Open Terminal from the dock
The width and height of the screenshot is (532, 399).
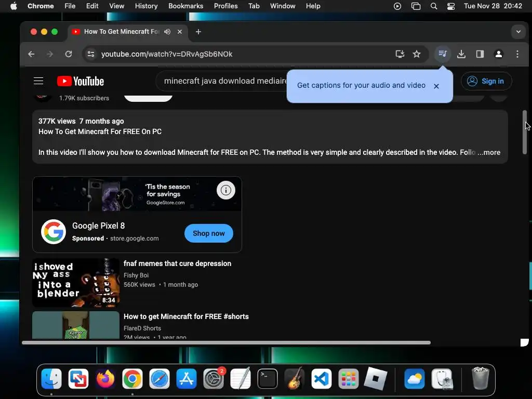(x=268, y=379)
